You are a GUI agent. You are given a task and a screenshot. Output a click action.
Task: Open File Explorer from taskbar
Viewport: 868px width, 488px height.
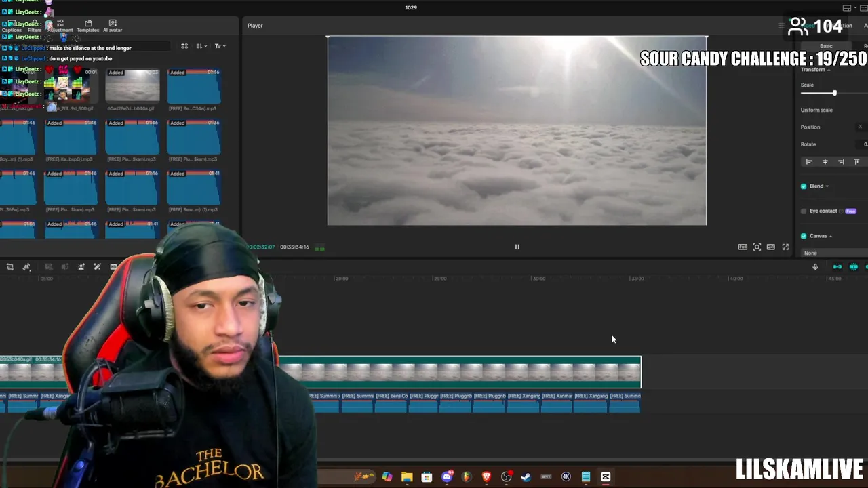click(407, 477)
